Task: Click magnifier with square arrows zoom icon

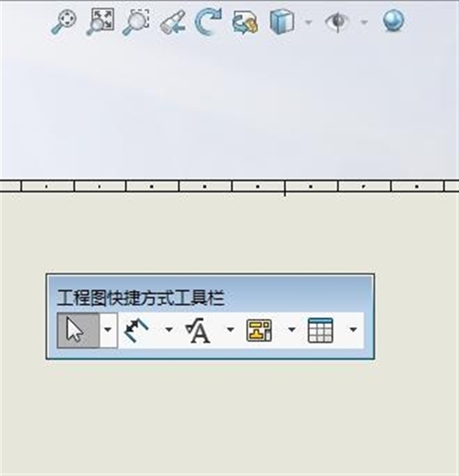Action: point(100,21)
